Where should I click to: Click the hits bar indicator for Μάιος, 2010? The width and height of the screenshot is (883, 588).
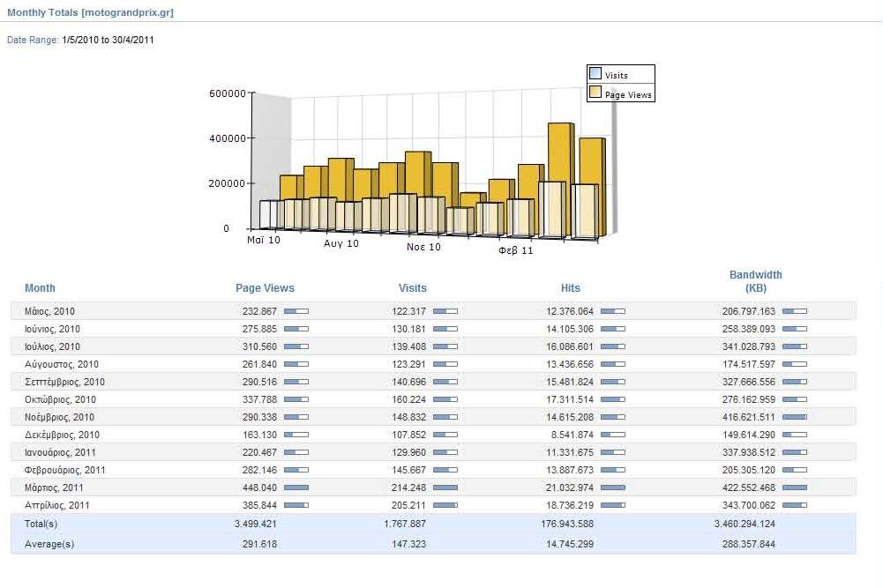click(x=613, y=311)
